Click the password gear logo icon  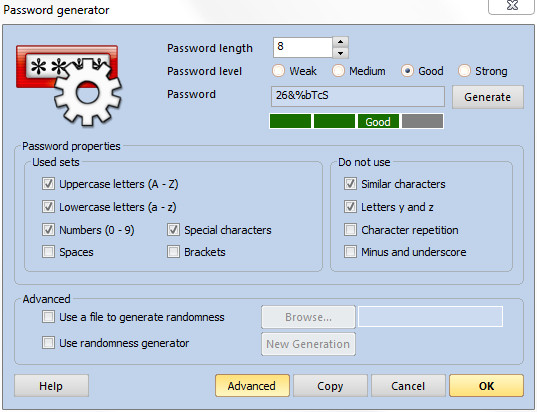click(x=68, y=85)
